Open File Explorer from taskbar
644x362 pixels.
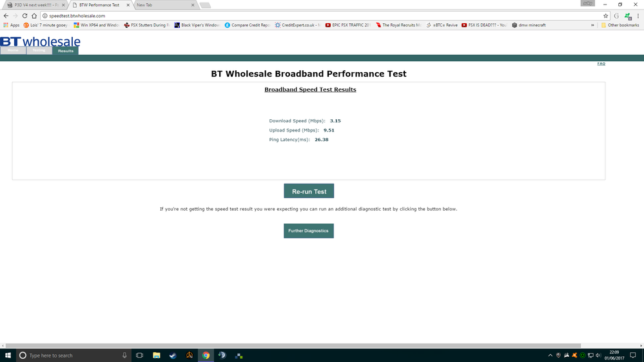coord(157,356)
